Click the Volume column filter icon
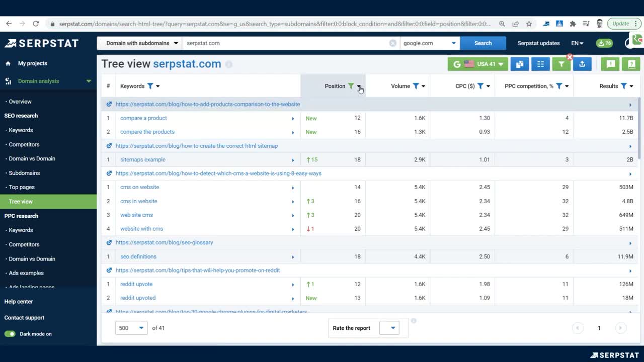The image size is (644, 362). [x=416, y=86]
